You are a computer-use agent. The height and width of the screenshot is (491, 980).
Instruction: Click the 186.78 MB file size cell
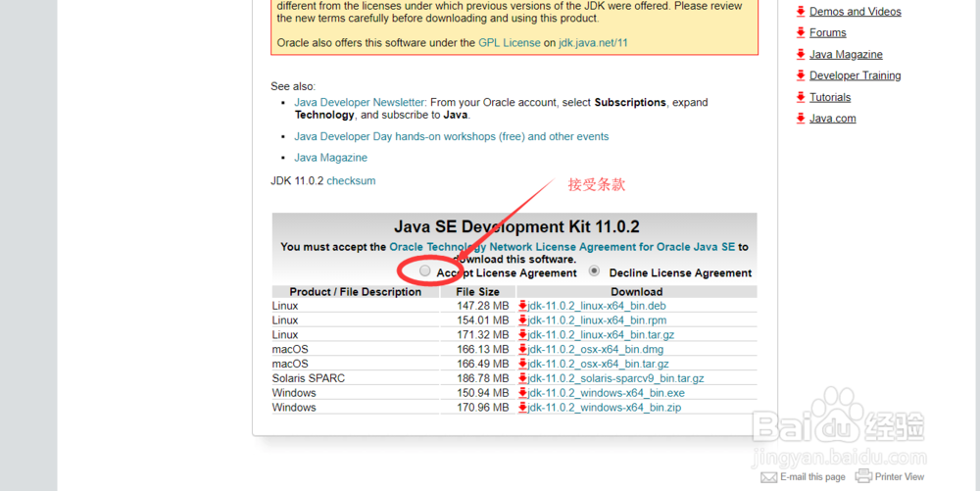point(482,378)
